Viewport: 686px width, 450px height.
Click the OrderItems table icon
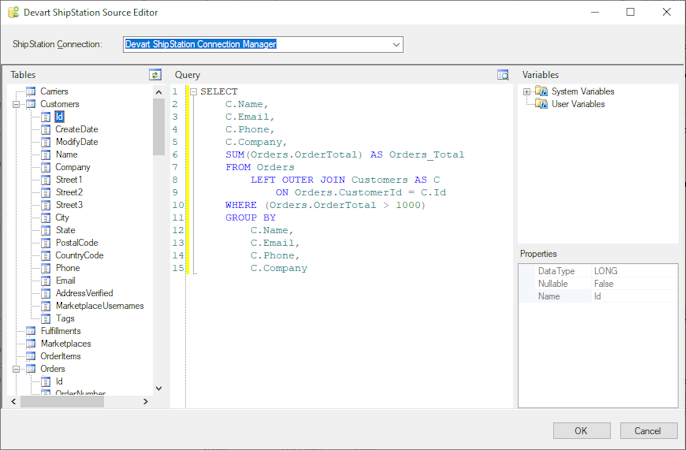pos(30,356)
